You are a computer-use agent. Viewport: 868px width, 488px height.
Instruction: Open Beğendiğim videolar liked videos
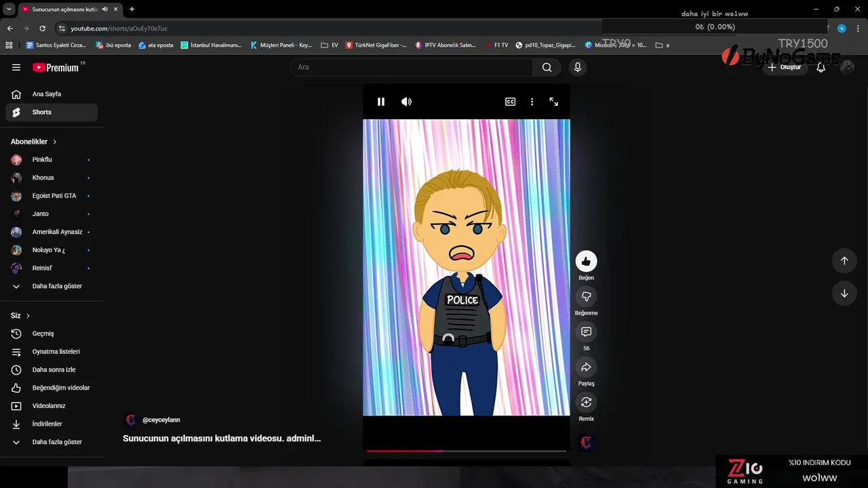click(x=52, y=388)
